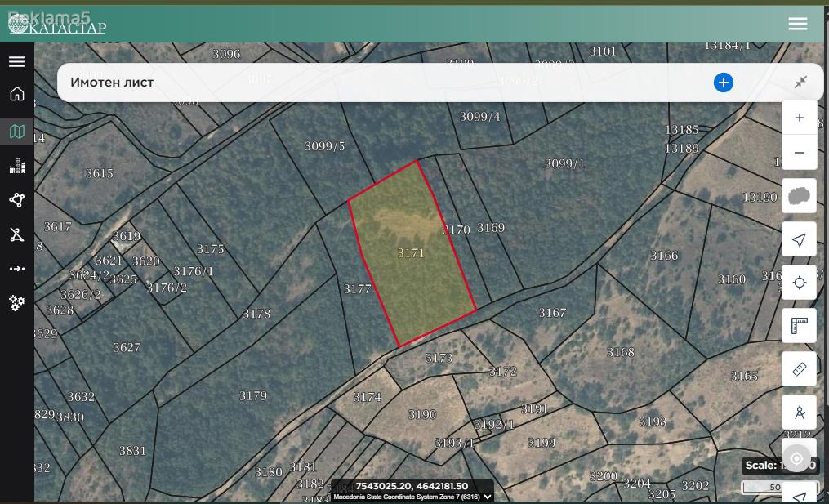Choose the distance measure ruler tool

[x=799, y=369]
